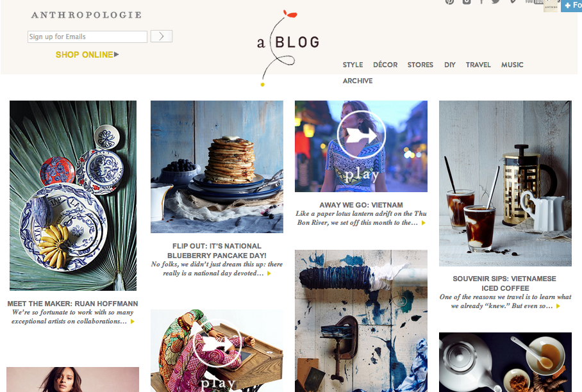Click the blue Follow button

pos(572,6)
